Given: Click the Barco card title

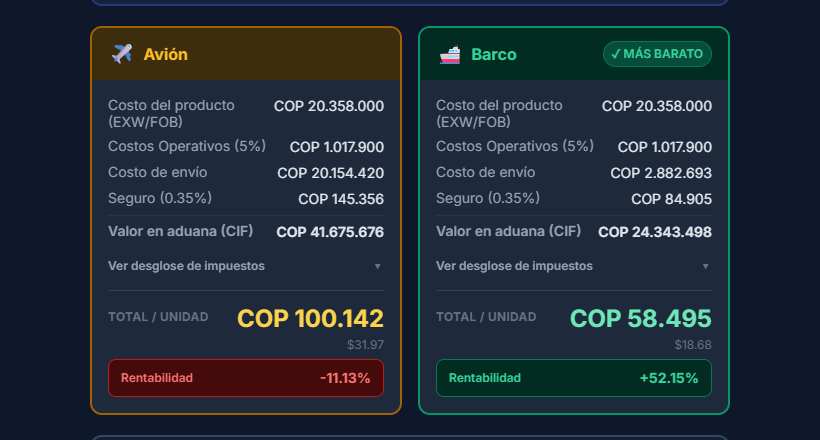Looking at the screenshot, I should (494, 54).
